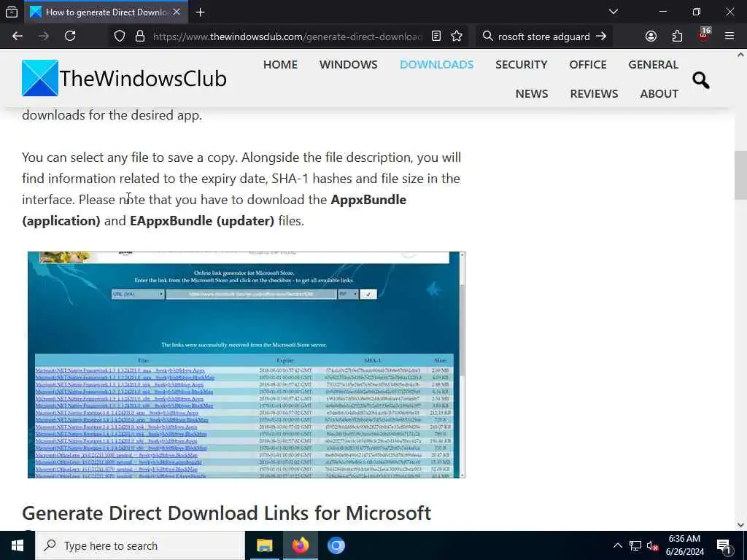The height and width of the screenshot is (560, 747).
Task: Select the browser tab titled How to generate
Action: [x=105, y=12]
